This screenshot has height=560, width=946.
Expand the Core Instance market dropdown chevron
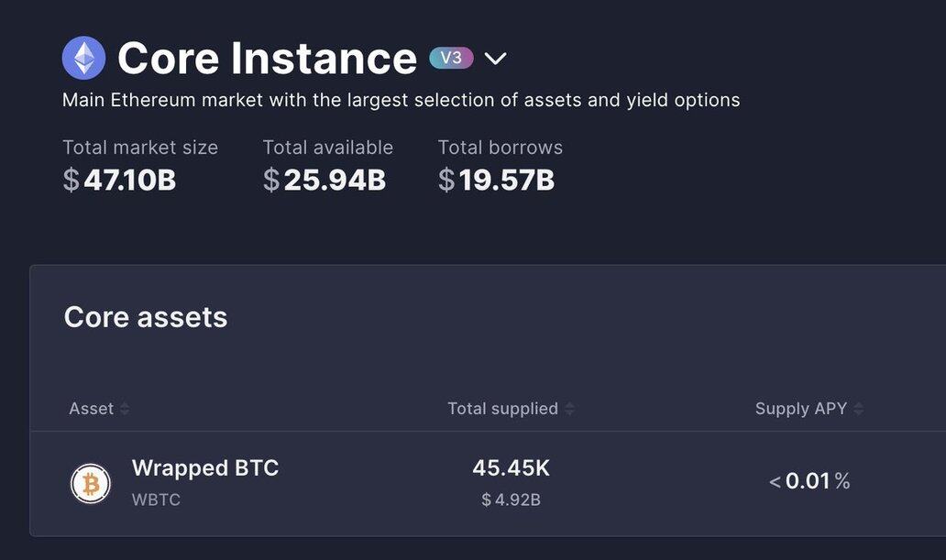click(x=495, y=59)
